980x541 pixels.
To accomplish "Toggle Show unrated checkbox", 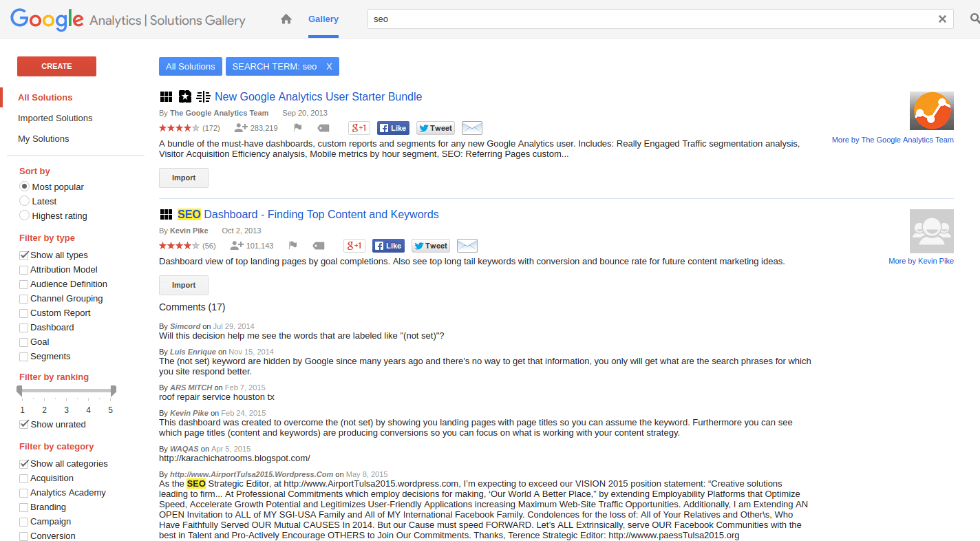I will tap(24, 425).
